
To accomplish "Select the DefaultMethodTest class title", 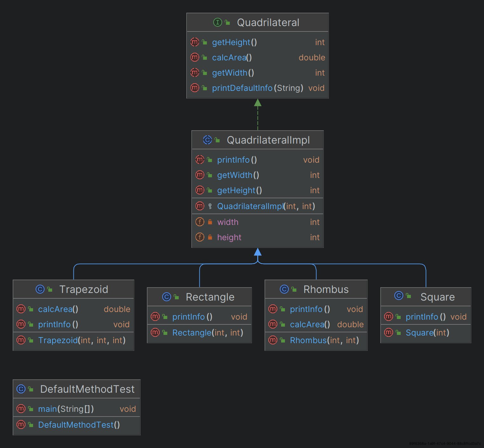I will (87, 389).
